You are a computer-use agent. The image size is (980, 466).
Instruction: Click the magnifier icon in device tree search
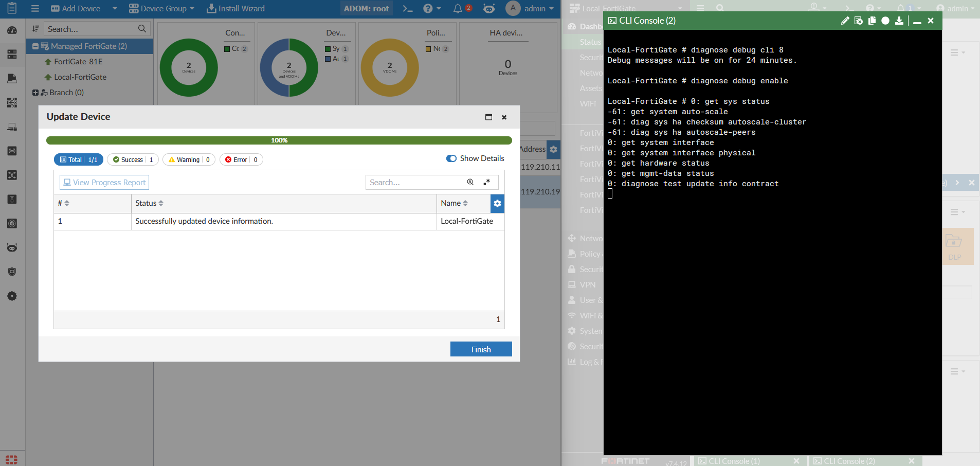(142, 29)
